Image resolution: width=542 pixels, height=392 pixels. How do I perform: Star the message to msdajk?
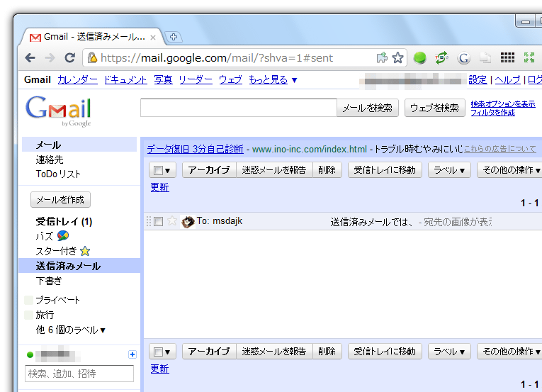(171, 220)
